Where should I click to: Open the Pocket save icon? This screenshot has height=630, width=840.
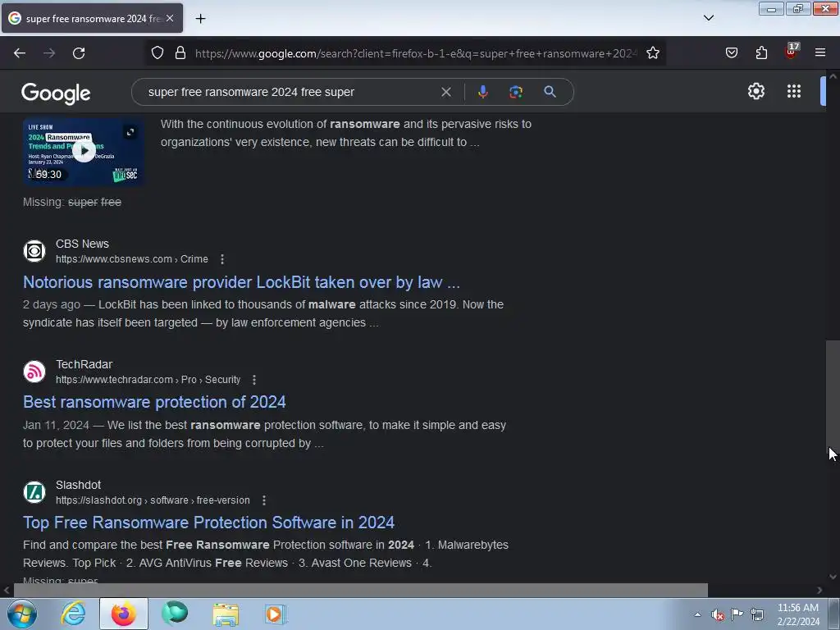[731, 53]
